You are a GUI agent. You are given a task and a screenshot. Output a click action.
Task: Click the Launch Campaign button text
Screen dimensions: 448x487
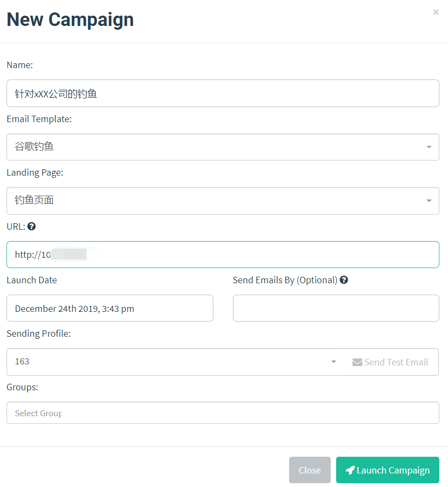pos(393,470)
